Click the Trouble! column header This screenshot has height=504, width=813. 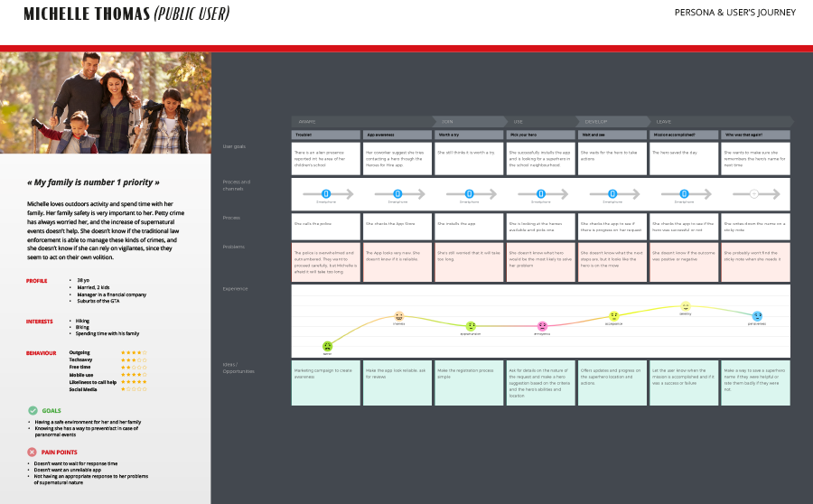325,135
